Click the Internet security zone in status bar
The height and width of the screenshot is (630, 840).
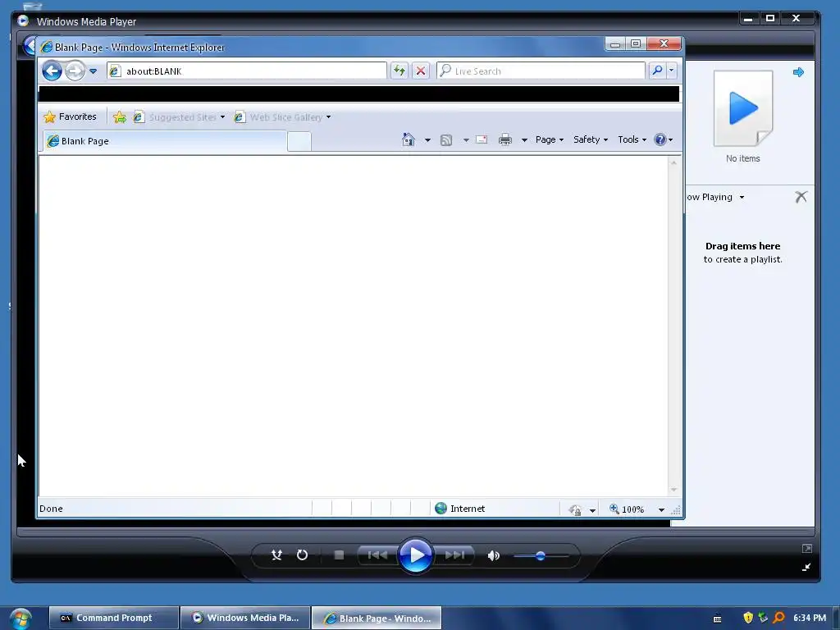pyautogui.click(x=459, y=509)
